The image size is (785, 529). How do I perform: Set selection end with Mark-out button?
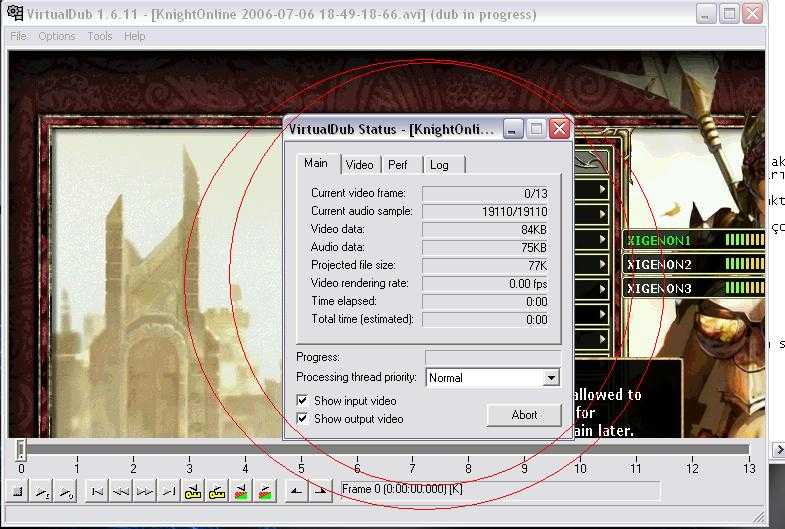pos(320,491)
